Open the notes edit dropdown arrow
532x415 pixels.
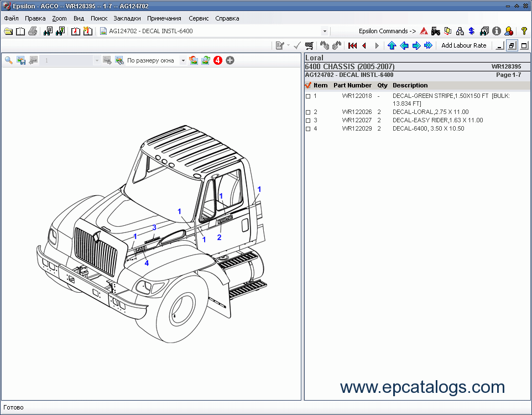point(288,45)
